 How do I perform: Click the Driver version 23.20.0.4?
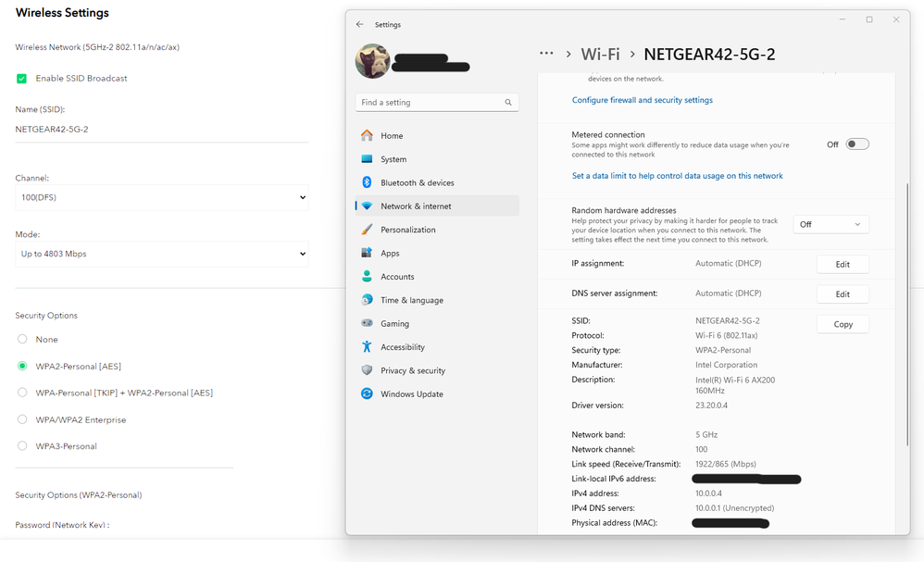tap(711, 406)
